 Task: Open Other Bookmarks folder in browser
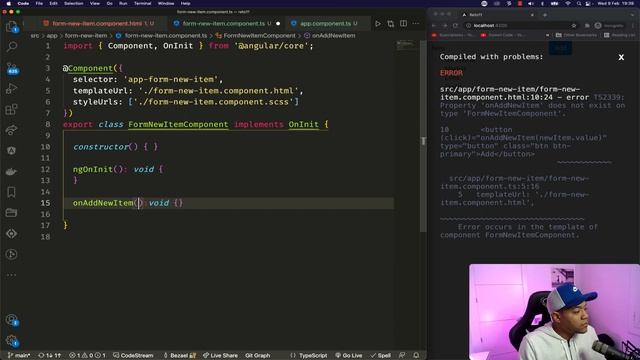click(x=576, y=36)
